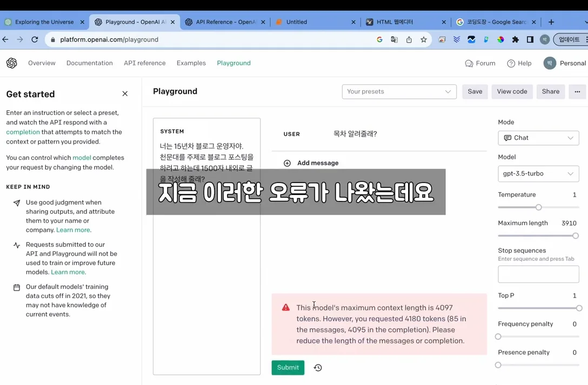The image size is (588, 385).
Task: Click the red warning triangle icon
Action: coord(286,307)
